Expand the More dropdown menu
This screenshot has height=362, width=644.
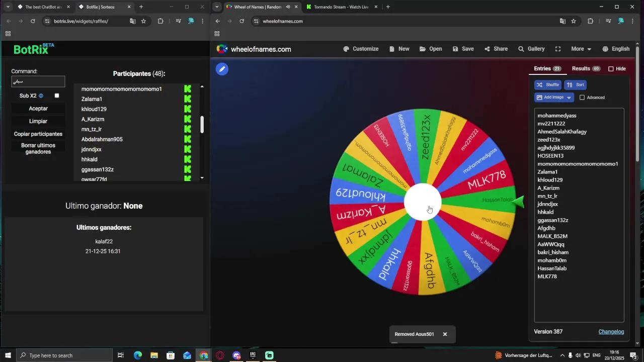click(581, 49)
